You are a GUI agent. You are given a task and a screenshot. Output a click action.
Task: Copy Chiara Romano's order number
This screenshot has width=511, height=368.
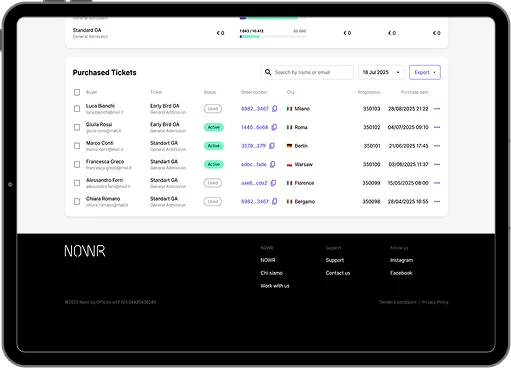pos(274,201)
